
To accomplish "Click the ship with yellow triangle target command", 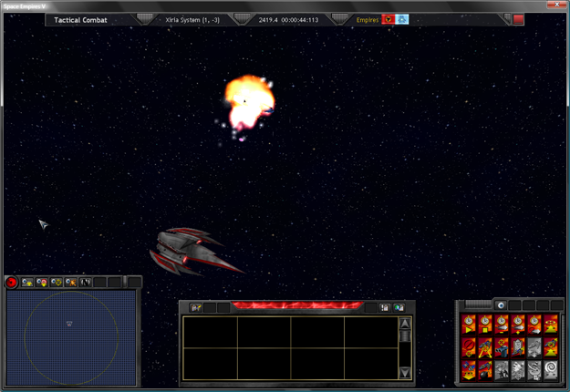I will point(485,347).
